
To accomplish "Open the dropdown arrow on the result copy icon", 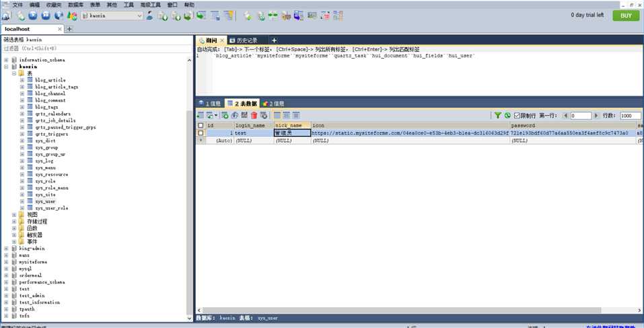I will tap(216, 115).
